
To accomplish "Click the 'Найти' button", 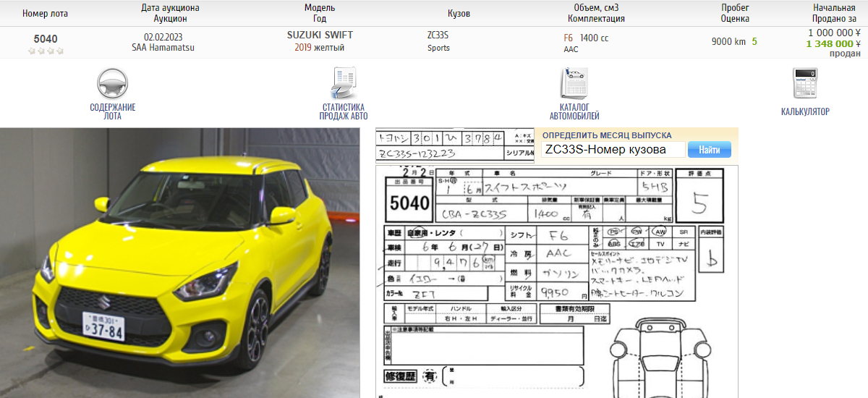I will coord(709,150).
